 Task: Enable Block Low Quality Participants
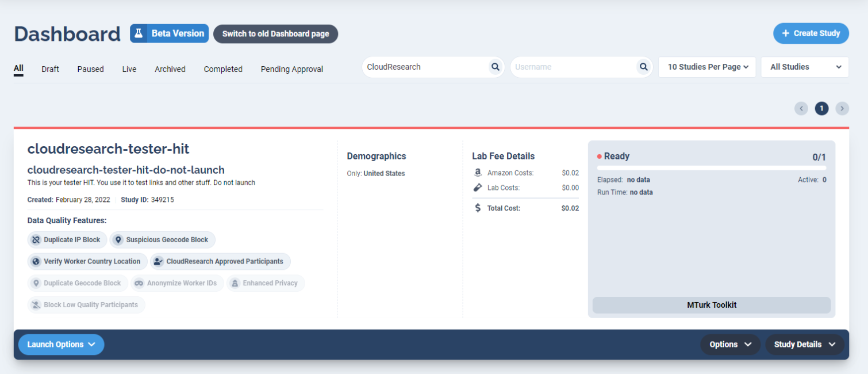coord(86,305)
